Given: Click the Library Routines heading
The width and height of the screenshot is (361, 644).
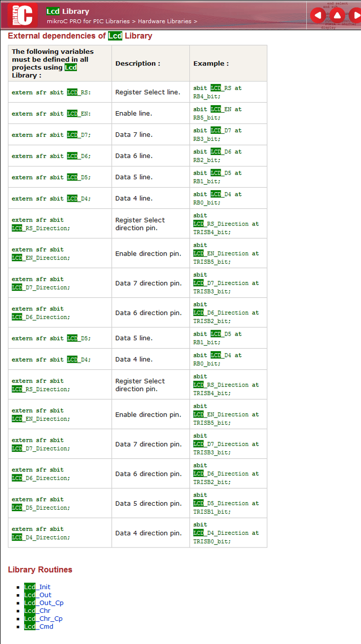Looking at the screenshot, I should pyautogui.click(x=40, y=570).
